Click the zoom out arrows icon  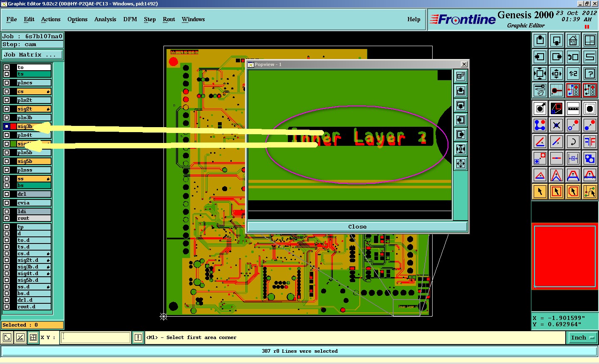point(557,74)
